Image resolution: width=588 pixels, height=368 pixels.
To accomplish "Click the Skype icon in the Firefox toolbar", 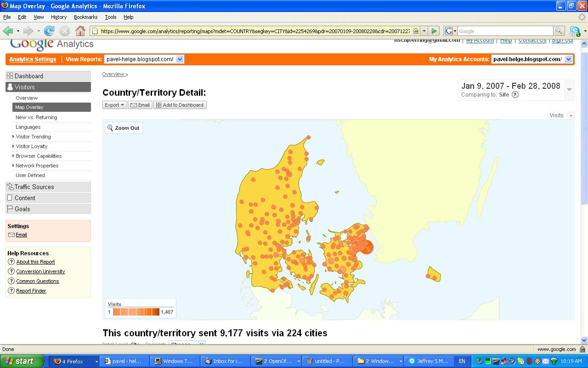I will coord(575,31).
